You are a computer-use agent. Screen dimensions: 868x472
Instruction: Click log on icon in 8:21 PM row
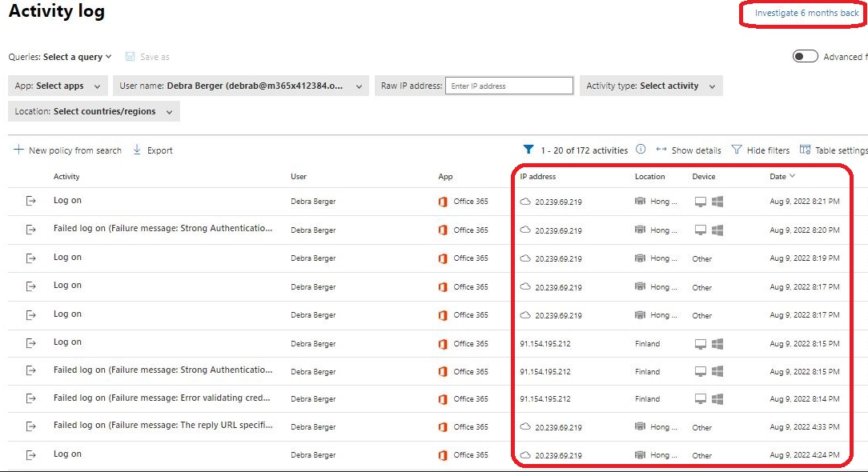pyautogui.click(x=31, y=201)
